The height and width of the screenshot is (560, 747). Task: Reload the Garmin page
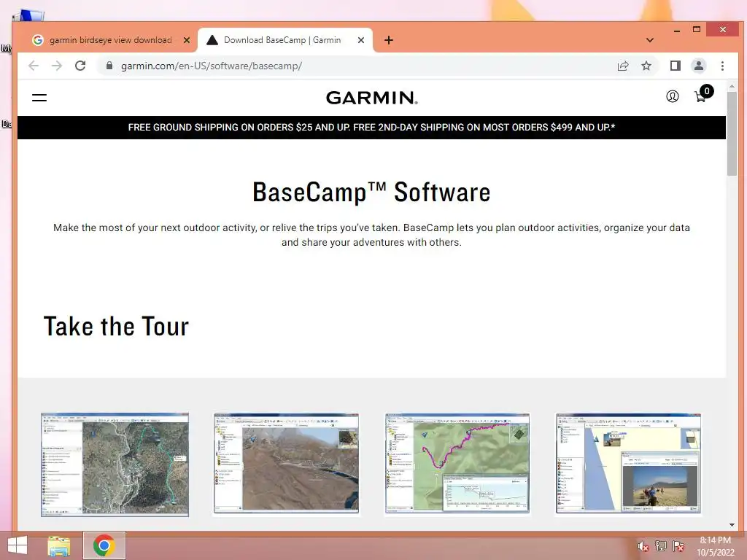click(x=80, y=66)
